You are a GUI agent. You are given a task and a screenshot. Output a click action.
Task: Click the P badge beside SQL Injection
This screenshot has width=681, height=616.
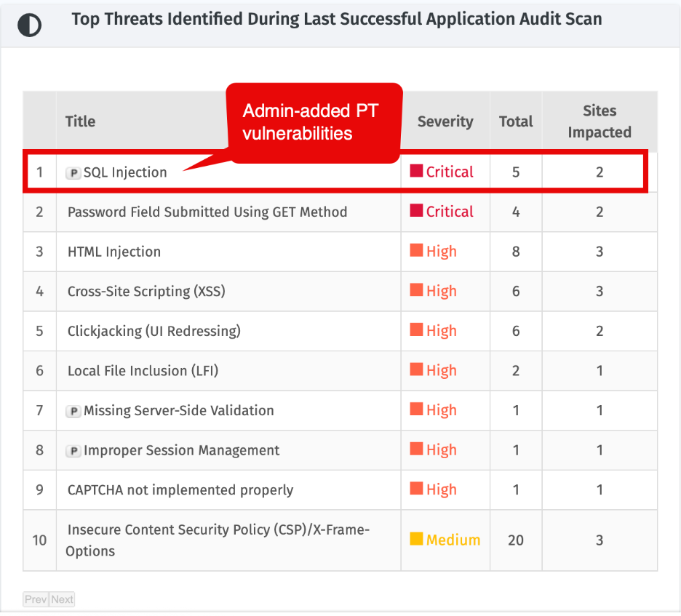[73, 173]
